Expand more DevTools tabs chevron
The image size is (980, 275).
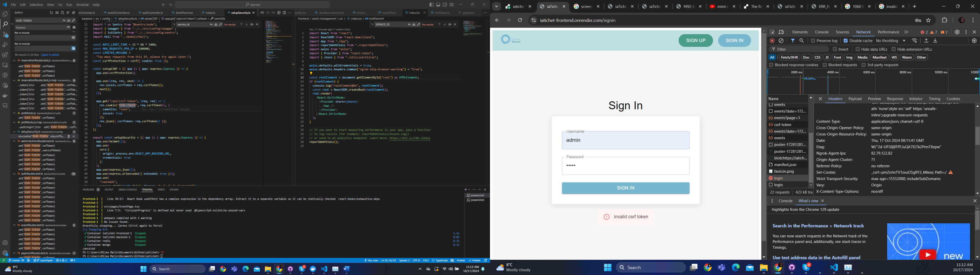click(907, 32)
